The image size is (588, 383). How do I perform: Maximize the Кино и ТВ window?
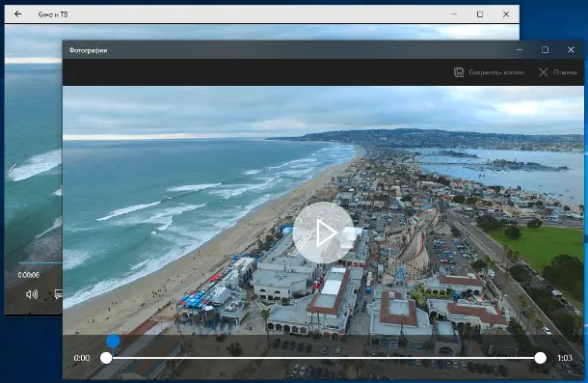480,14
